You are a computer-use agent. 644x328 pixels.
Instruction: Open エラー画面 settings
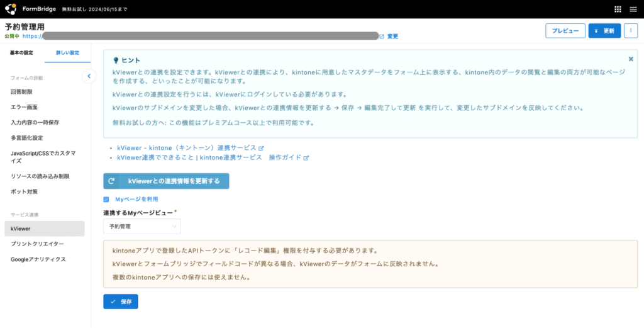tap(24, 107)
